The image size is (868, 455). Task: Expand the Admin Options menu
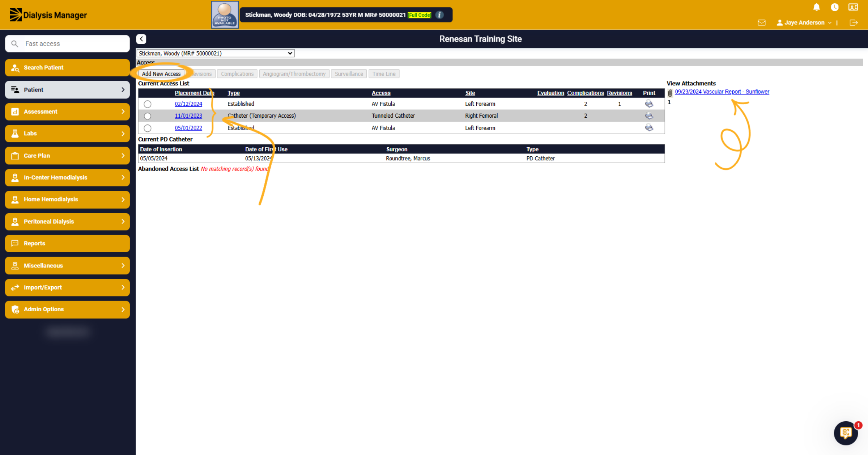pyautogui.click(x=67, y=309)
